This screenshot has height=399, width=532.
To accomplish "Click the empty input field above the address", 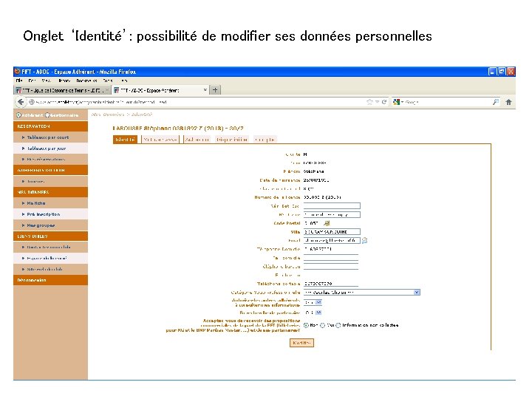I will tap(332, 205).
